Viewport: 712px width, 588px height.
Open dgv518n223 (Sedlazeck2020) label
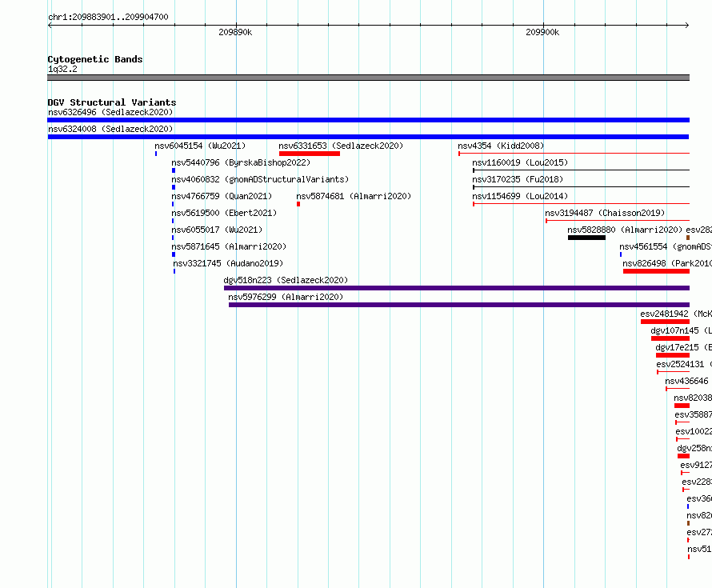coord(286,280)
